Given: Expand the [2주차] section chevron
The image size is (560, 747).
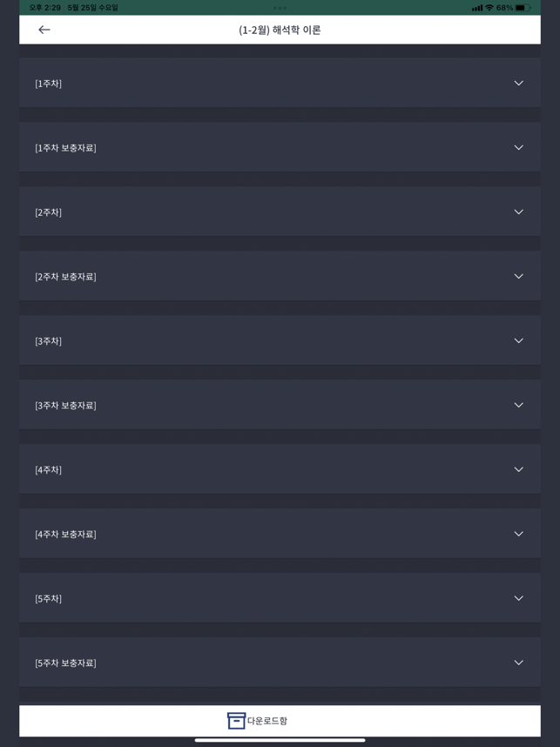Looking at the screenshot, I should 518,212.
